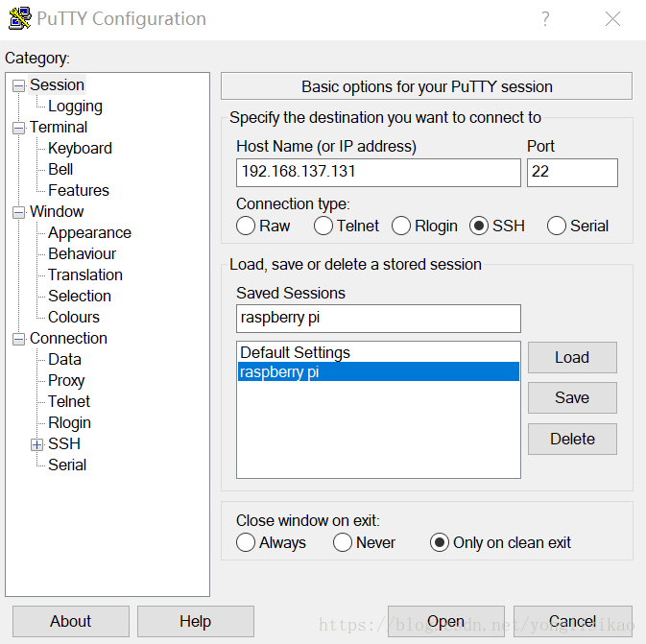Open Proxy settings
646x644 pixels.
point(66,380)
